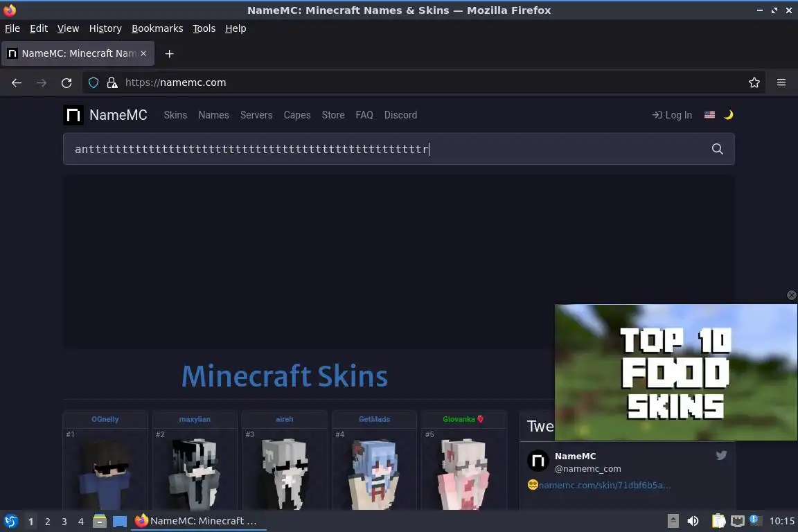The height and width of the screenshot is (532, 798).
Task: Click the taskbar show desktop icon
Action: point(120,522)
